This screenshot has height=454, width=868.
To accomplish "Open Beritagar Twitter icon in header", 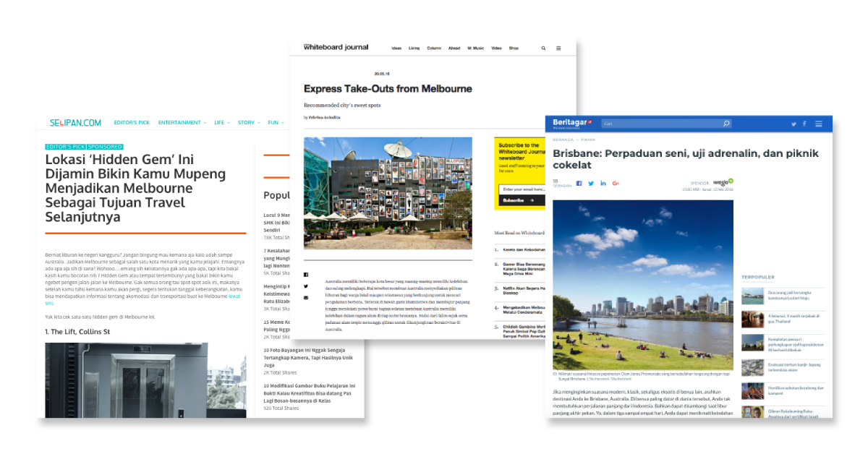I will click(793, 124).
